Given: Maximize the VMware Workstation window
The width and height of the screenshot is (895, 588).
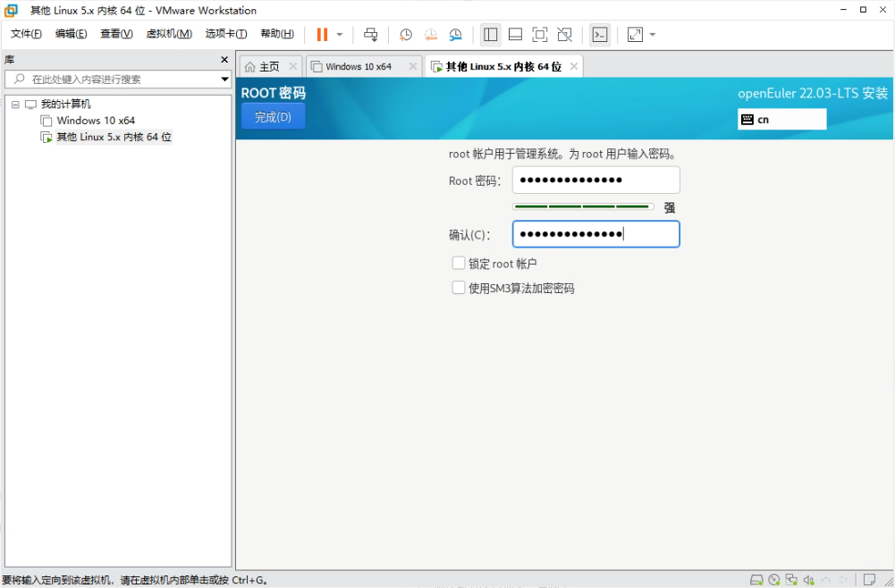Looking at the screenshot, I should tap(863, 10).
